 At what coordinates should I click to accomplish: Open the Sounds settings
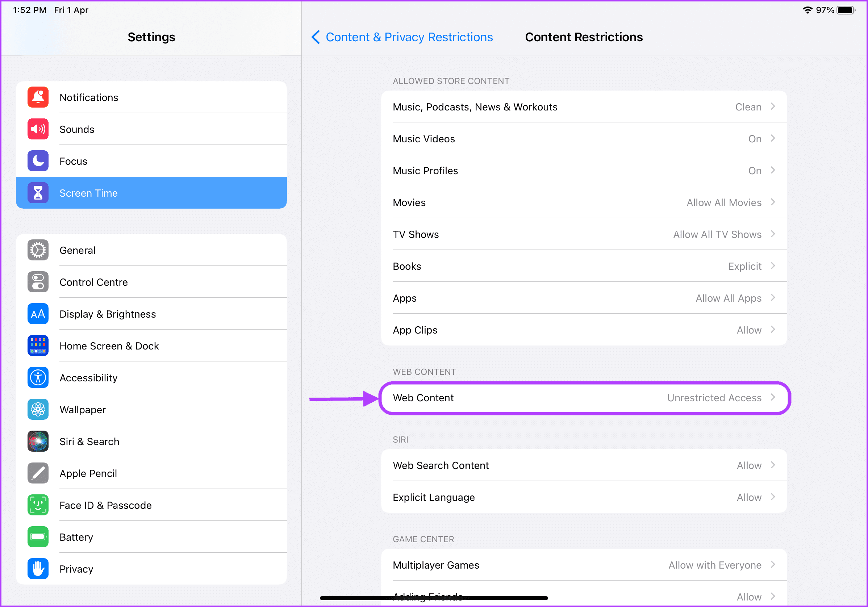pos(152,129)
